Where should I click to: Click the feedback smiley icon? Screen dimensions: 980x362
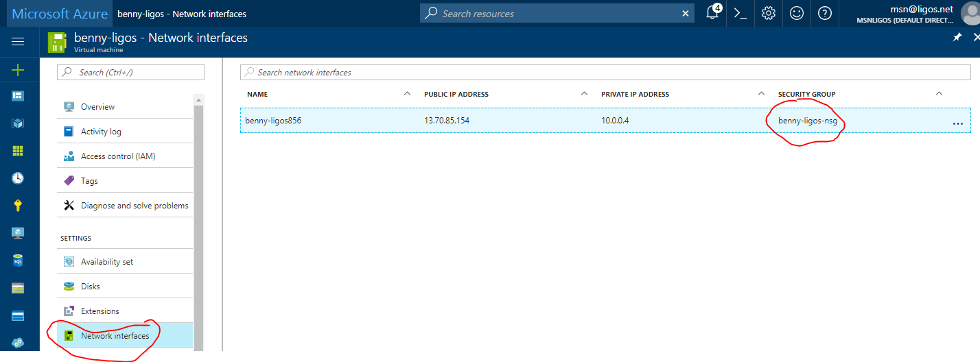coord(797,13)
